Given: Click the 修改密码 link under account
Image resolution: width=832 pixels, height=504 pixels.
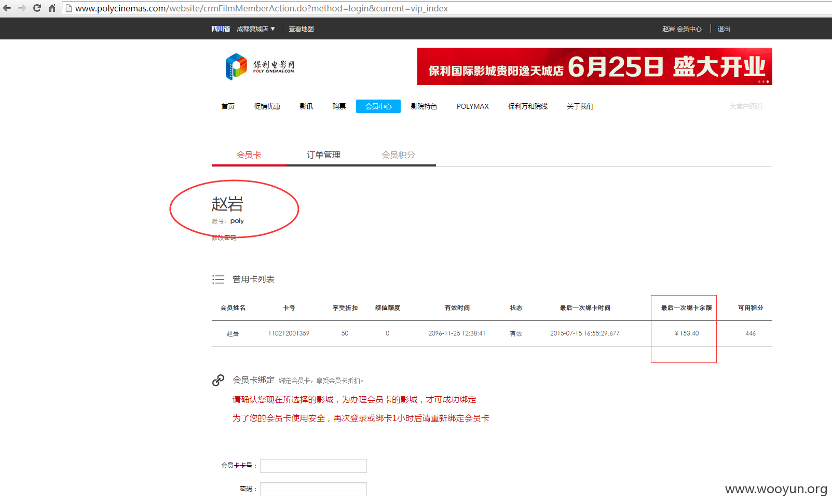Looking at the screenshot, I should [224, 238].
